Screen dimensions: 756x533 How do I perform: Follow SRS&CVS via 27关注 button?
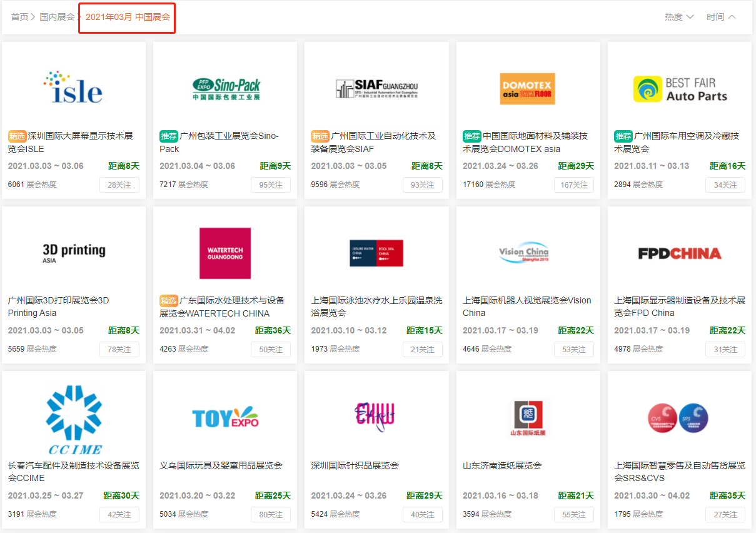click(725, 514)
